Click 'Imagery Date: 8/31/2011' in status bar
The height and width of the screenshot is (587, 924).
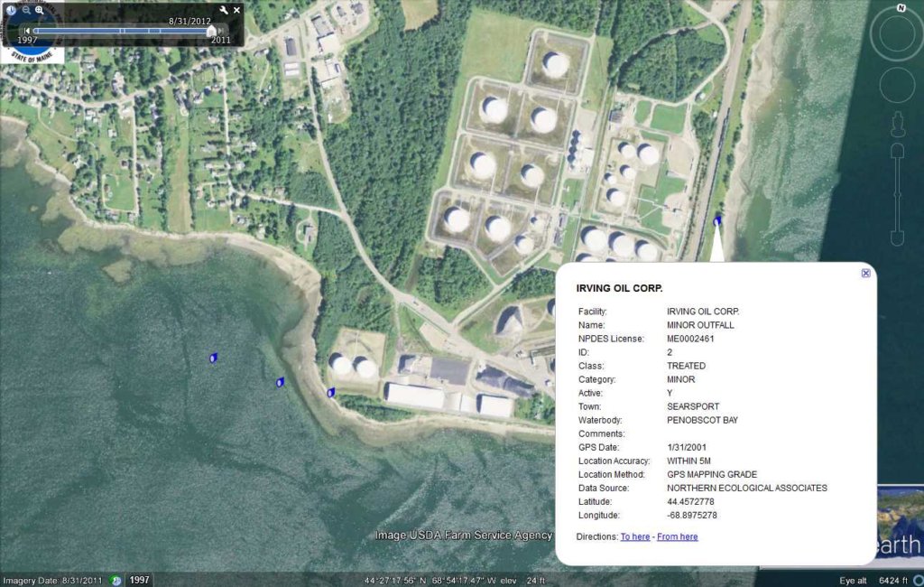pyautogui.click(x=52, y=581)
